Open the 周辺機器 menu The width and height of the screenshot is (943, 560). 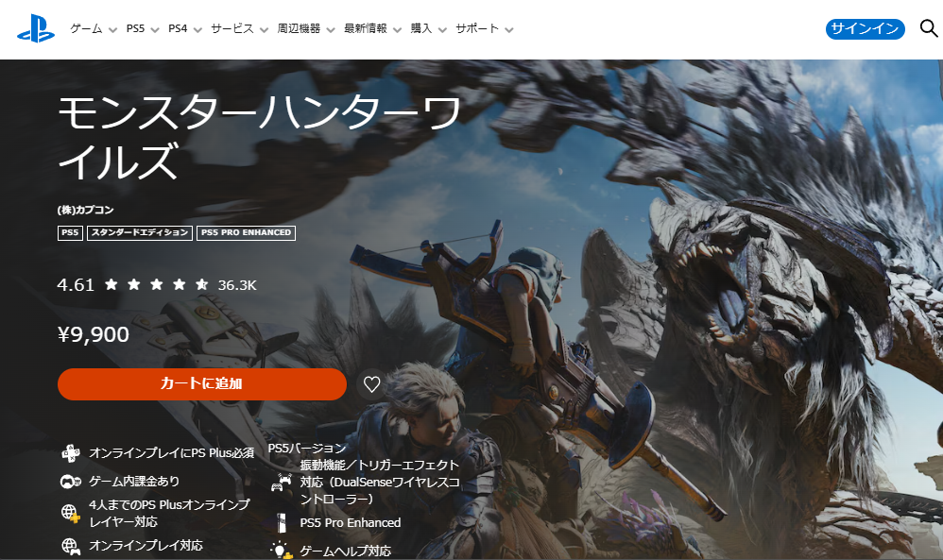pyautogui.click(x=306, y=29)
